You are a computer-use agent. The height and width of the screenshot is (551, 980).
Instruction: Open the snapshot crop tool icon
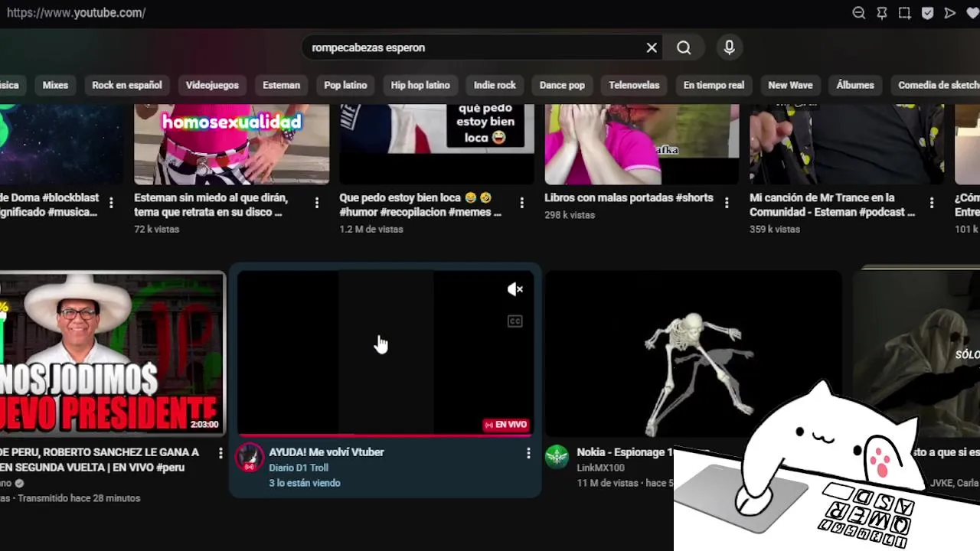coord(905,13)
